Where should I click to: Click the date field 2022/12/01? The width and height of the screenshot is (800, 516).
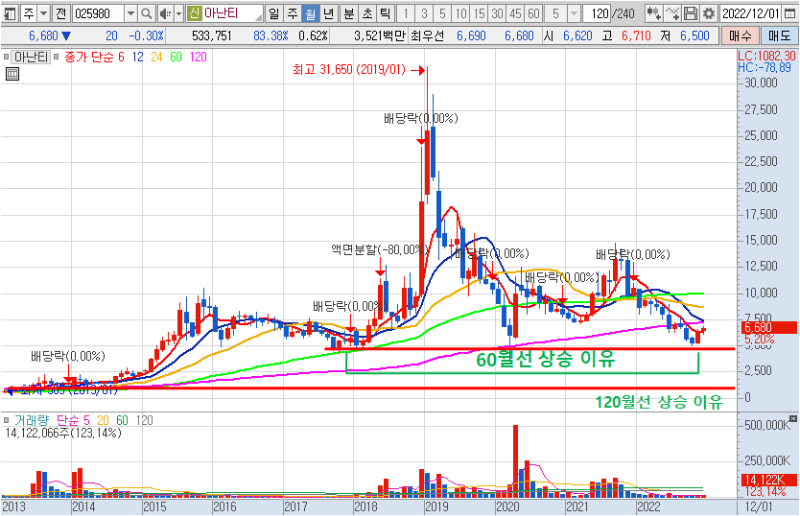752,13
